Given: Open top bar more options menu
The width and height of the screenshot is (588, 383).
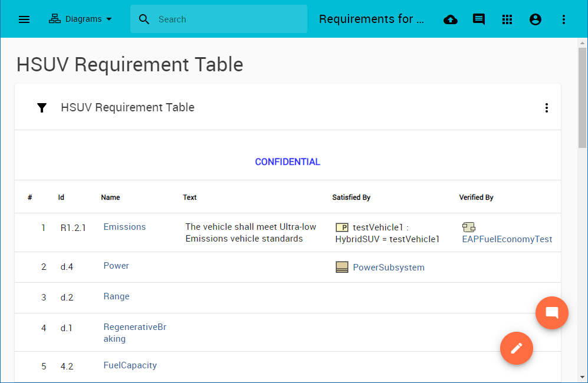Looking at the screenshot, I should tap(564, 19).
